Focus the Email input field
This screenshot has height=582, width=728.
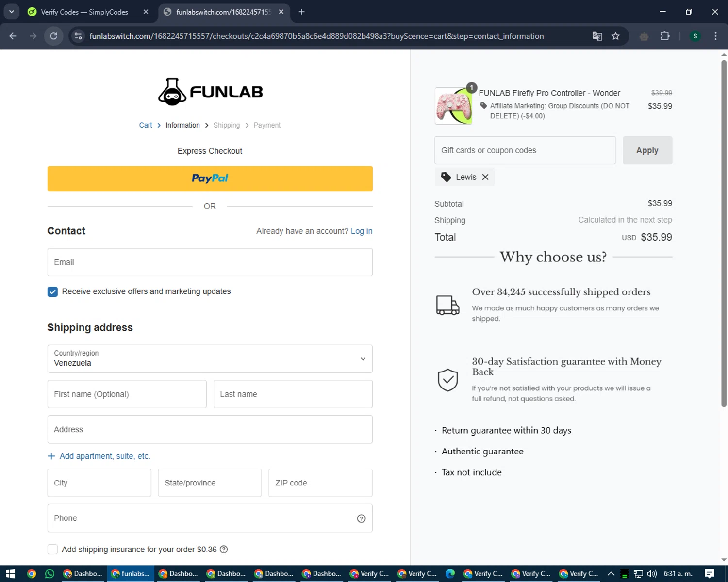pyautogui.click(x=210, y=262)
